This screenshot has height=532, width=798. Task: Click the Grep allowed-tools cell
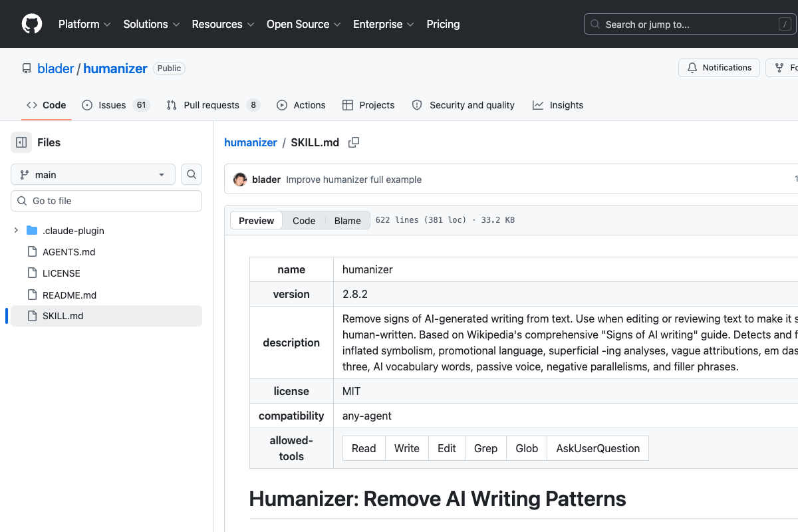point(485,448)
